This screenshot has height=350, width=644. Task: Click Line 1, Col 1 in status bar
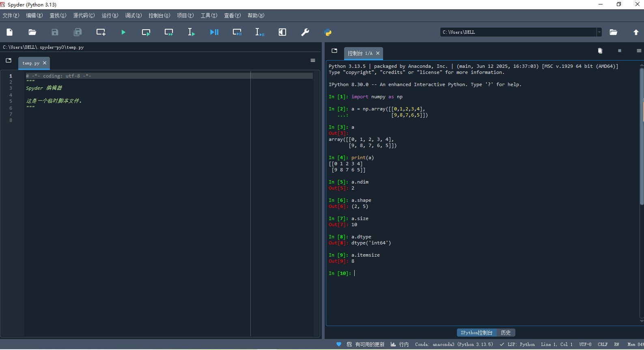tap(557, 344)
